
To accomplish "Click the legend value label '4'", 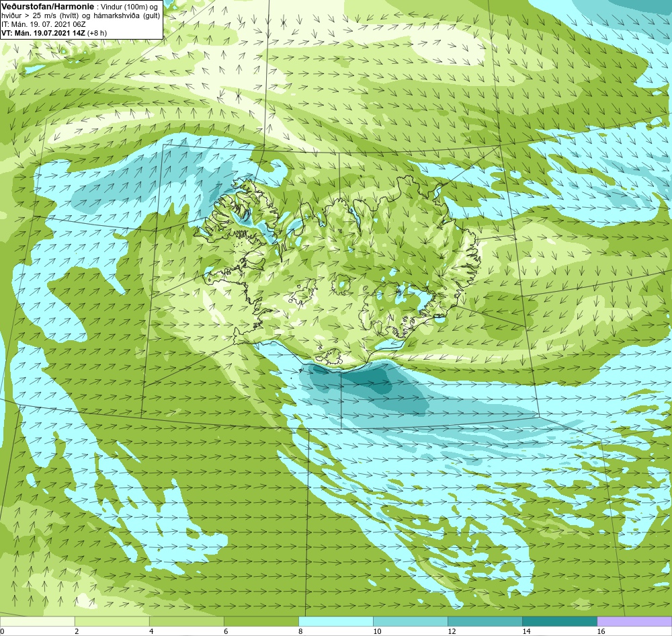I will pos(151,631).
